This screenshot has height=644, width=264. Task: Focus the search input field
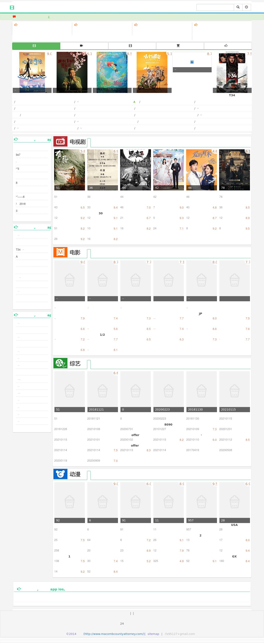click(215, 7)
